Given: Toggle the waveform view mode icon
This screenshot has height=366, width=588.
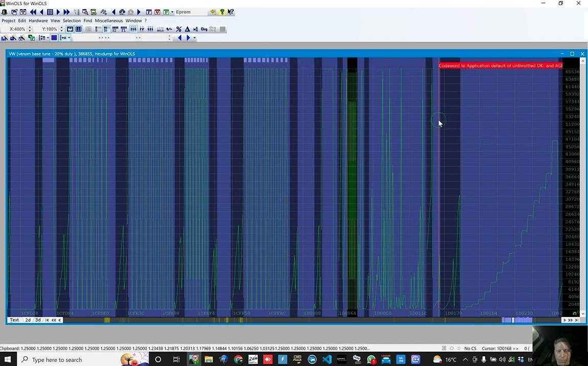Looking at the screenshot, I should click(x=70, y=29).
